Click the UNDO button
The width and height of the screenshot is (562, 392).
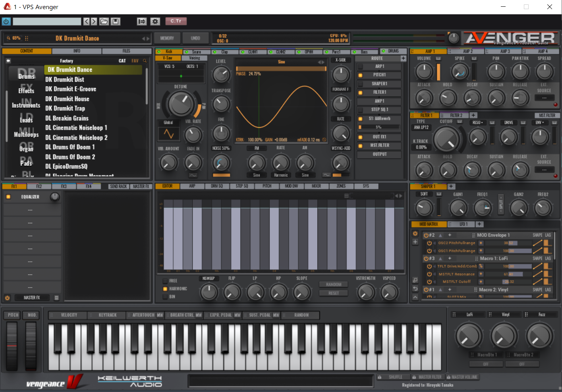coord(195,38)
